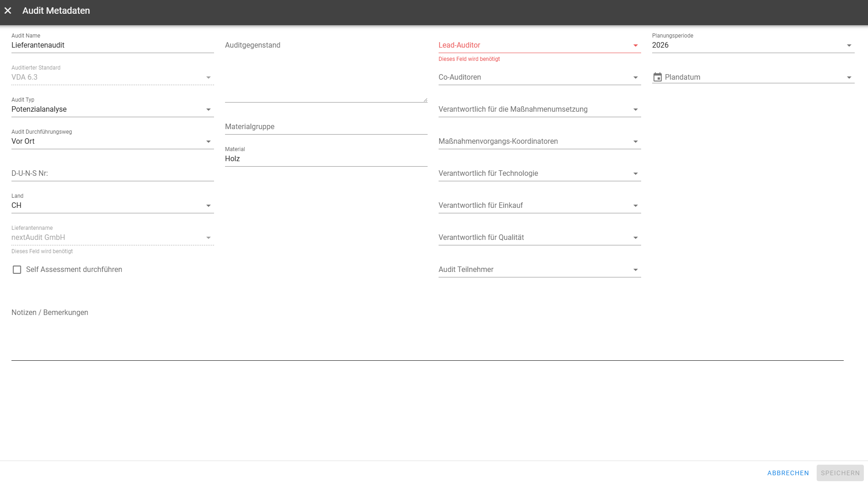Image resolution: width=868 pixels, height=483 pixels.
Task: Click the Abbrechen button
Action: (x=788, y=473)
